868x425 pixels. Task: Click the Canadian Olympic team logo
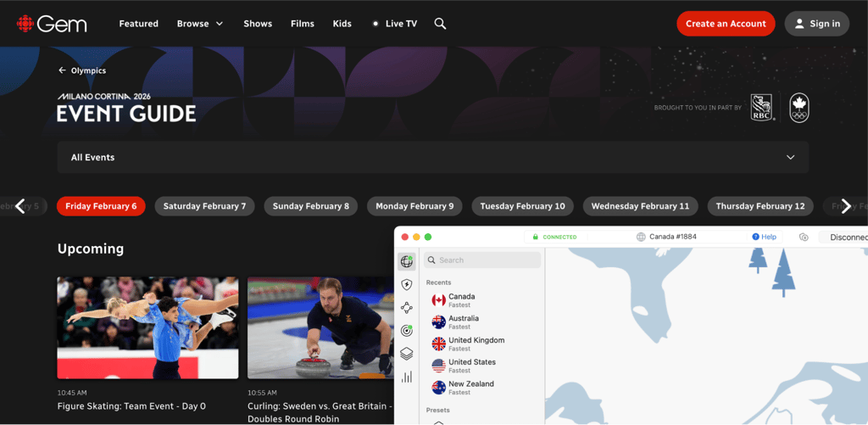pyautogui.click(x=798, y=108)
